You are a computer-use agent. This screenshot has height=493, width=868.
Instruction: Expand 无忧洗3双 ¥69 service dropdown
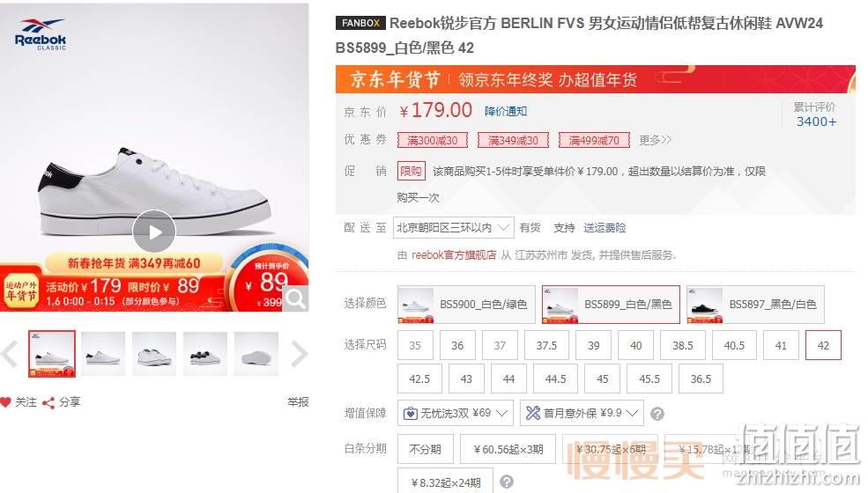pos(455,413)
